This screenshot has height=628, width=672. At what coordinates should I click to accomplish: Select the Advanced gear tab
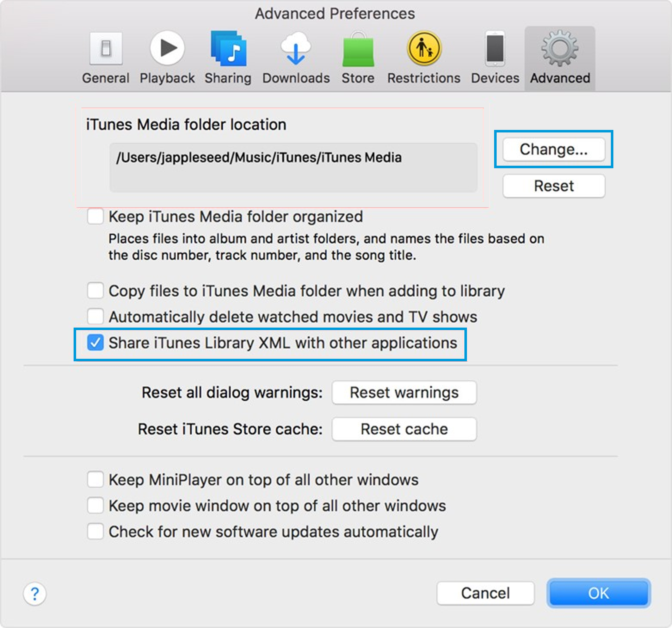(560, 58)
